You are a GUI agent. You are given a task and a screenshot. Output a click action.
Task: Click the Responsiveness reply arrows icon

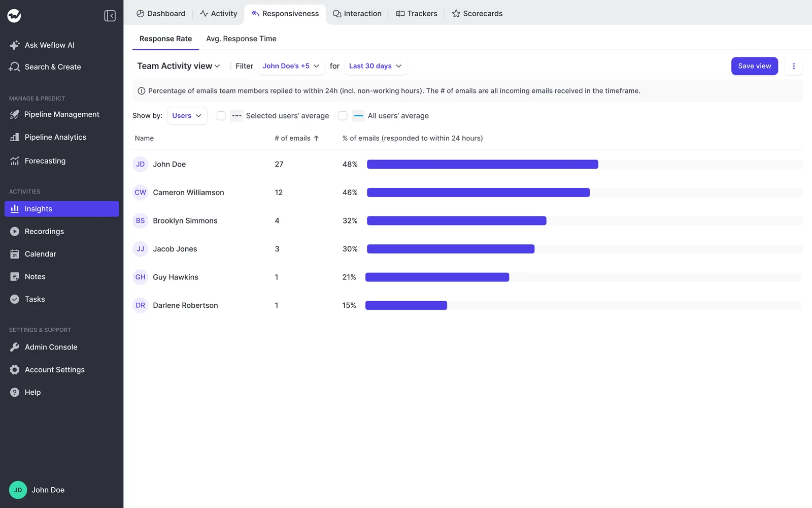pyautogui.click(x=255, y=14)
